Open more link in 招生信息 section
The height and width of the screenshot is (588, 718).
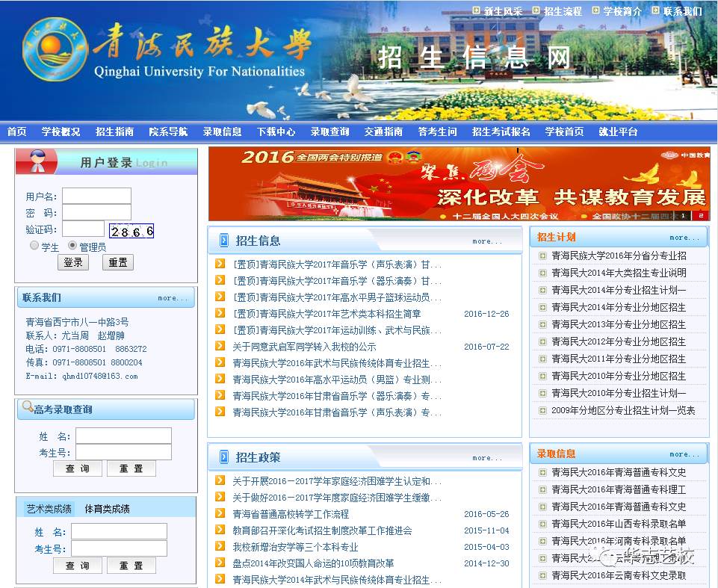(x=488, y=241)
